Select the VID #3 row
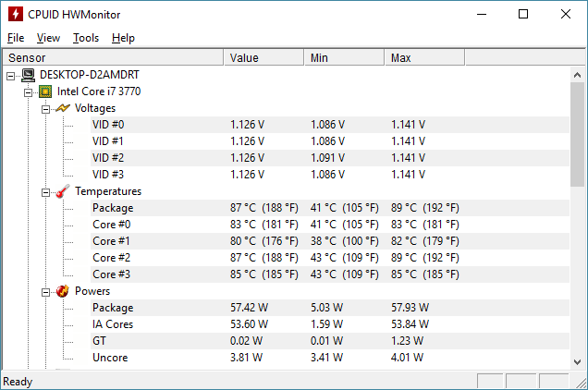The height and width of the screenshot is (390, 588). tap(330, 175)
